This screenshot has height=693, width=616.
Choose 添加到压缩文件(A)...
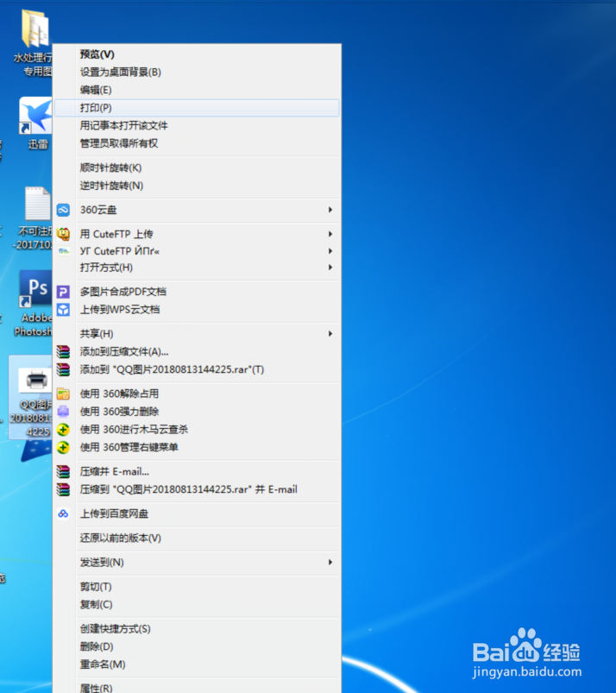[197, 352]
